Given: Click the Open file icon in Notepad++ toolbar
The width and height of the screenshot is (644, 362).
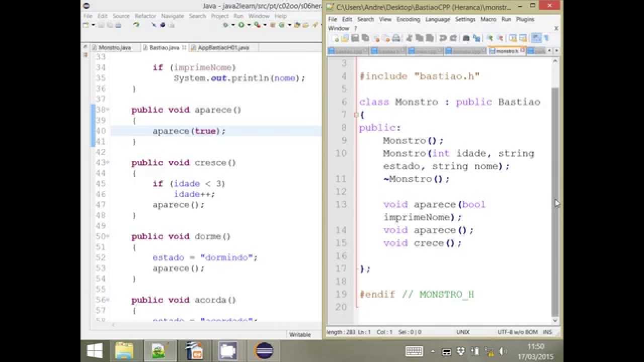Looking at the screenshot, I should click(x=345, y=38).
